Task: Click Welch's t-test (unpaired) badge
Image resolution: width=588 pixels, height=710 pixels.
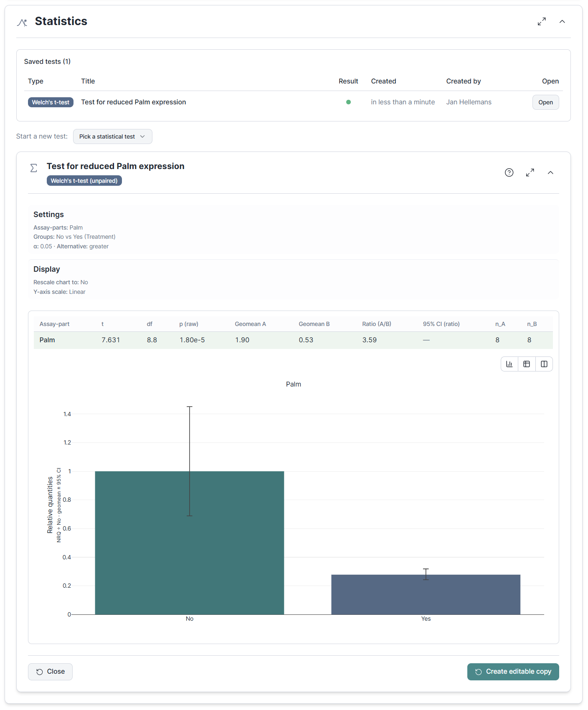Action: pyautogui.click(x=84, y=181)
